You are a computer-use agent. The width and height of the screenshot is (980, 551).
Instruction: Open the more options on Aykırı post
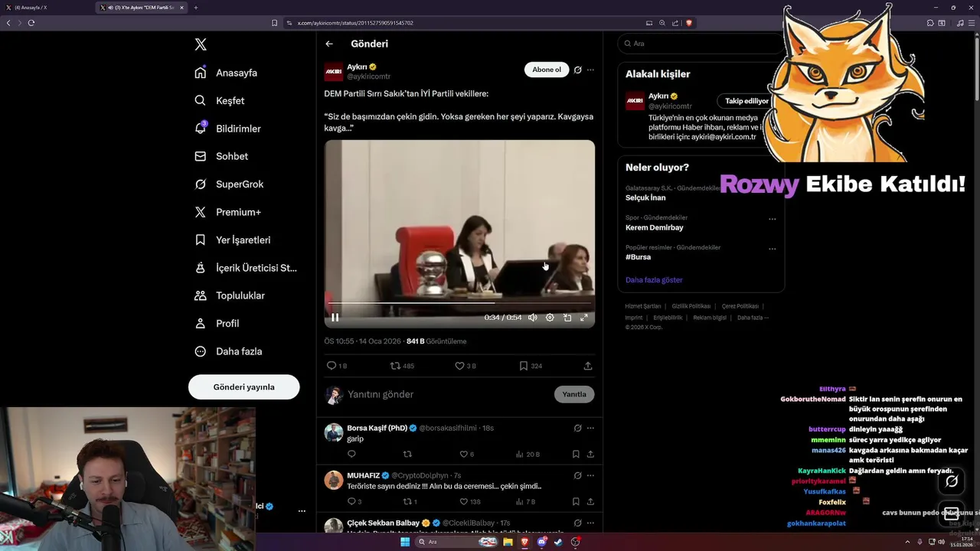click(x=590, y=70)
